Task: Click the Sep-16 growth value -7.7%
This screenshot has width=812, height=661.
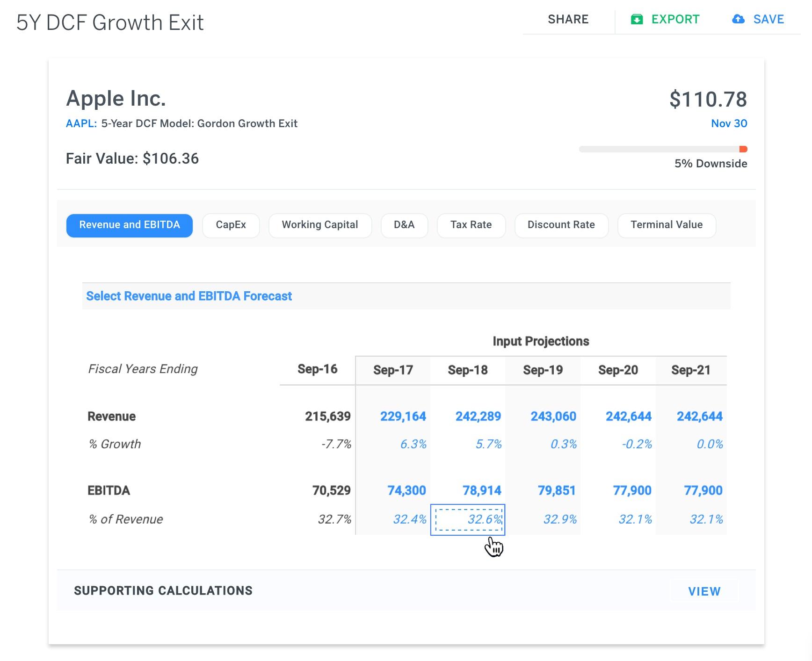Action: 336,444
